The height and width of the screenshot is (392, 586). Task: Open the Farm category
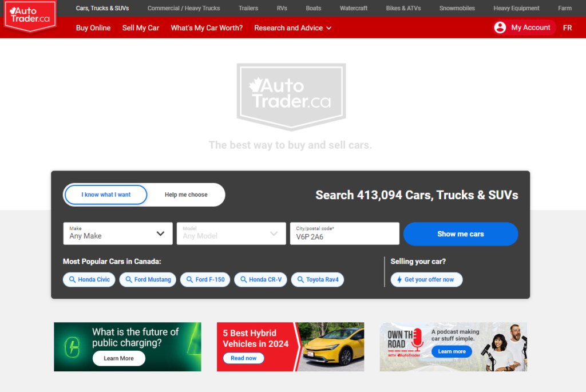click(x=565, y=8)
